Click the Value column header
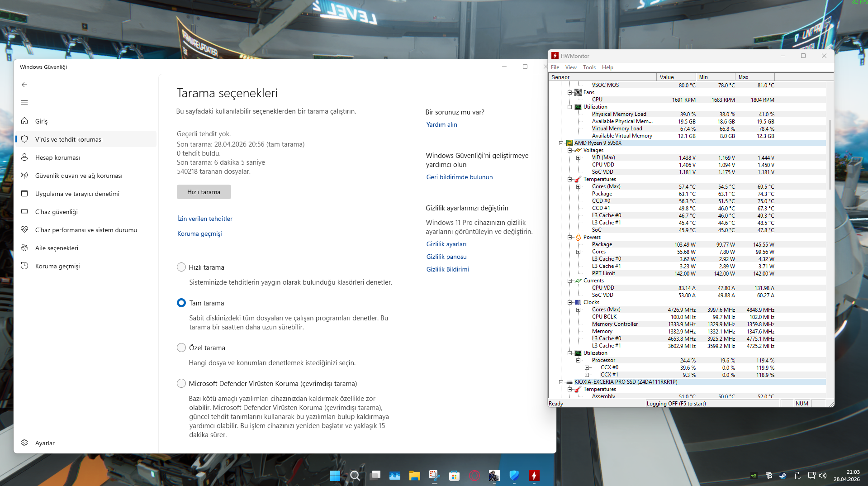 676,77
